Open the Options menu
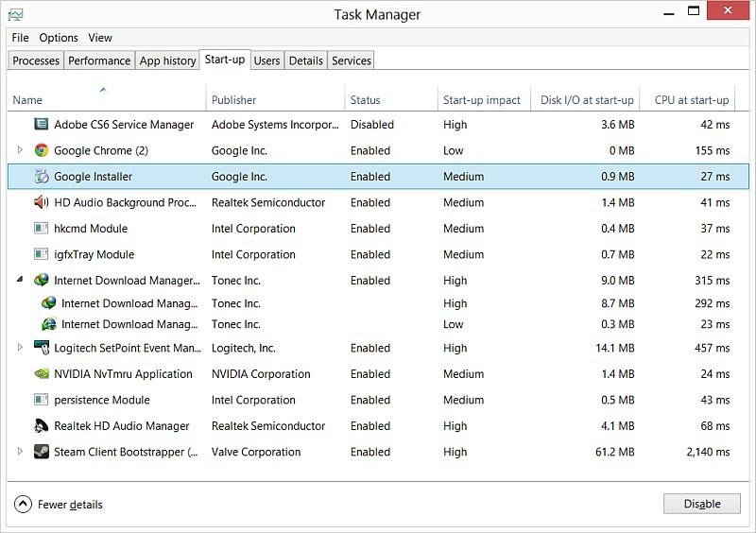756x533 pixels. [x=59, y=38]
